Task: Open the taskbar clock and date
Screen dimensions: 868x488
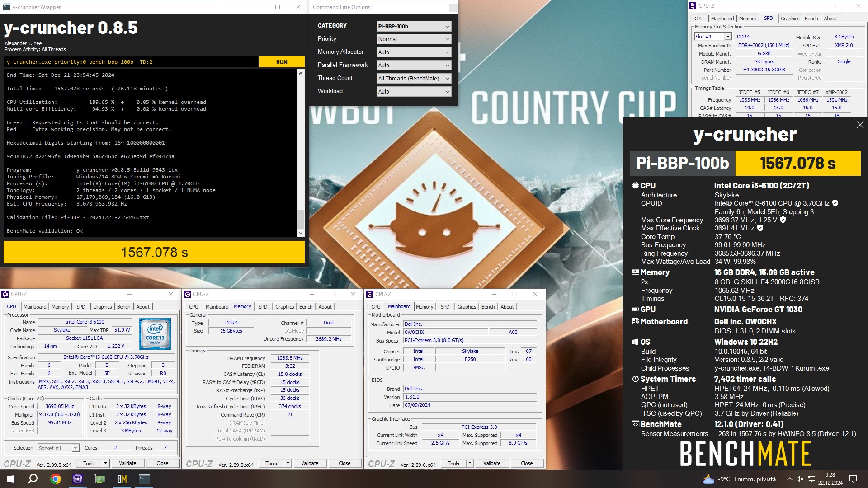Action: pos(830,479)
